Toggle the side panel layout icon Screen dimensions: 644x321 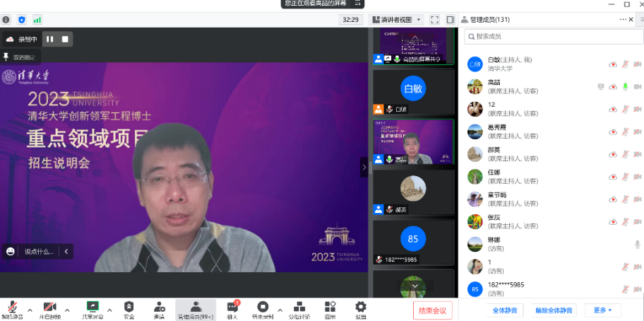(x=450, y=19)
